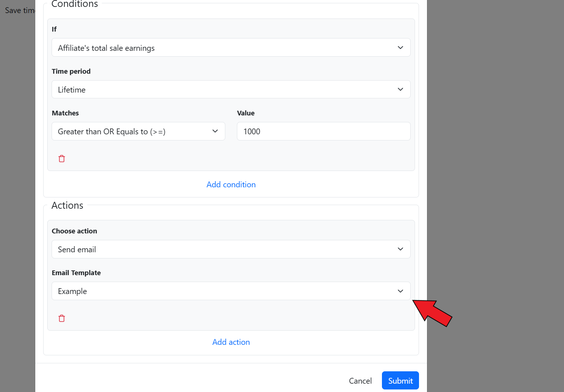Delete the Send email action
Viewport: 564px width, 392px height.
(x=62, y=318)
